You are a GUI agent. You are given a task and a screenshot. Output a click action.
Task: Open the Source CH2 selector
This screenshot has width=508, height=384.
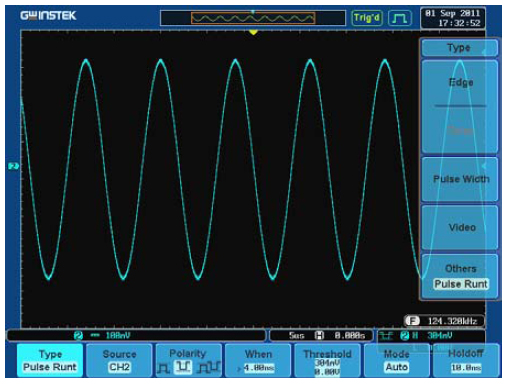[x=119, y=360]
